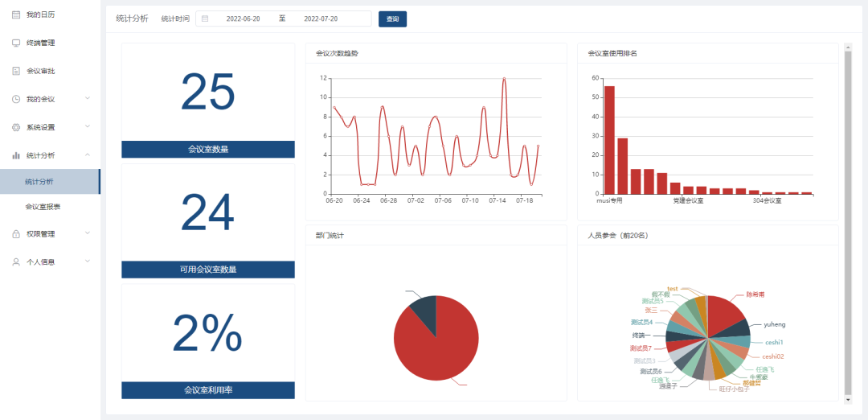
Task: Select the active 统计分析 submenu item
Action: [x=39, y=181]
